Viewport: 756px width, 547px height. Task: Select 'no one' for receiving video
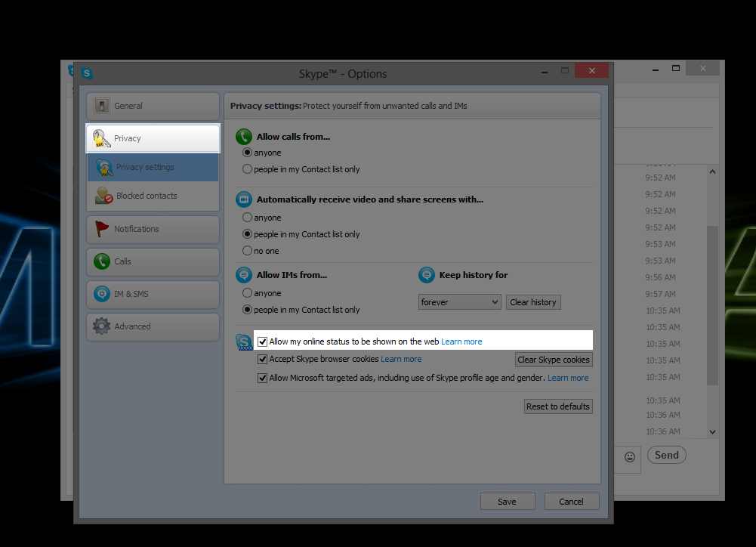pyautogui.click(x=247, y=251)
